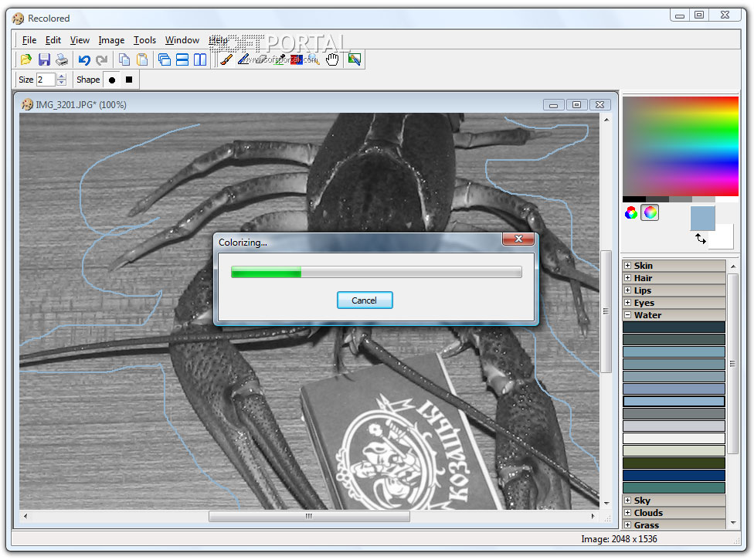Click the Colorize image icon
The width and height of the screenshot is (754, 560).
point(355,59)
